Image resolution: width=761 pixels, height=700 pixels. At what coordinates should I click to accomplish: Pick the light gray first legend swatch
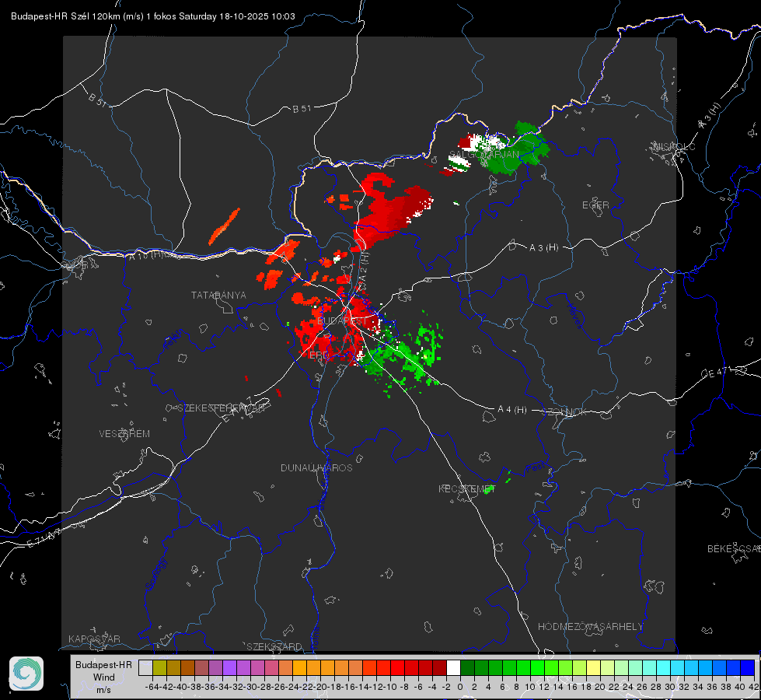coord(145,667)
